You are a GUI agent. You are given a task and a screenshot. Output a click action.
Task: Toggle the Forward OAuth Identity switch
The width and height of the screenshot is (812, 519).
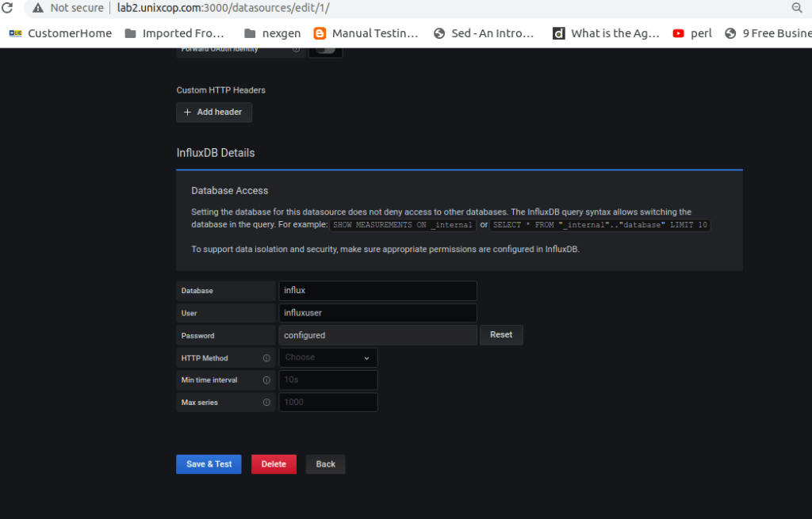pos(326,50)
